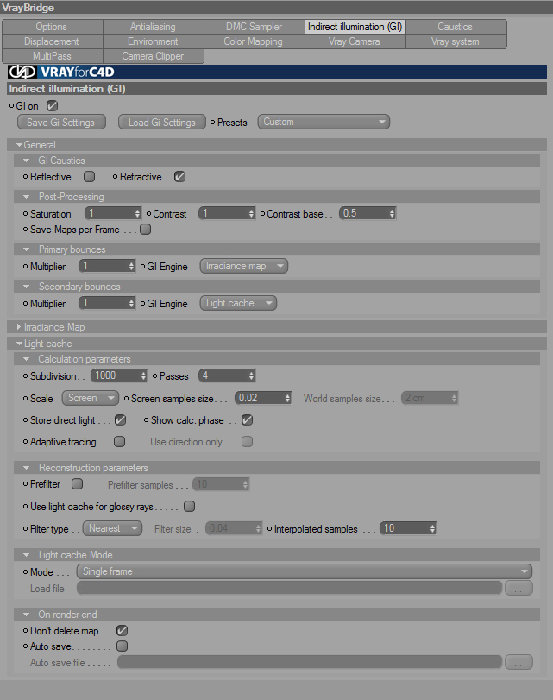Screen dimensions: 553x700
Task: Switch to the Environment tab
Action: point(153,42)
